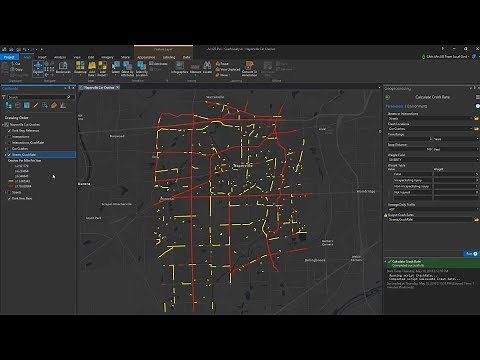Image resolution: width=480 pixels, height=360 pixels.
Task: Toggle Streets_CrashRate layer visibility
Action: point(9,155)
